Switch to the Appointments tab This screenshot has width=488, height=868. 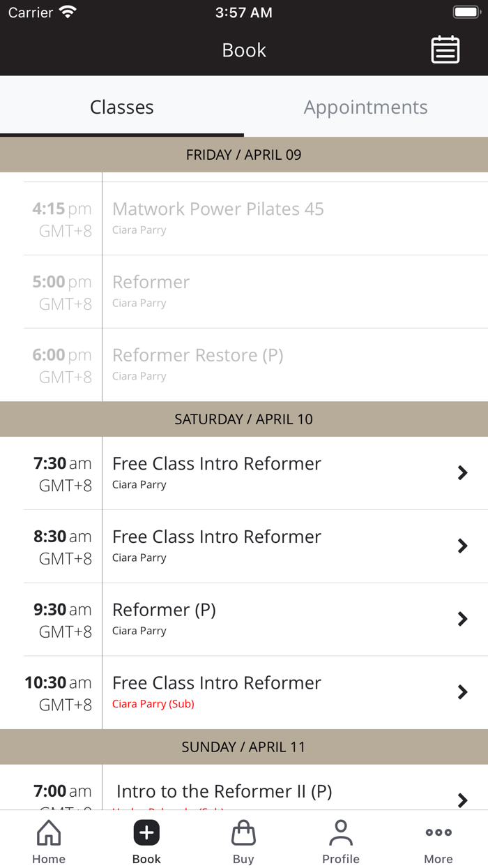(365, 107)
